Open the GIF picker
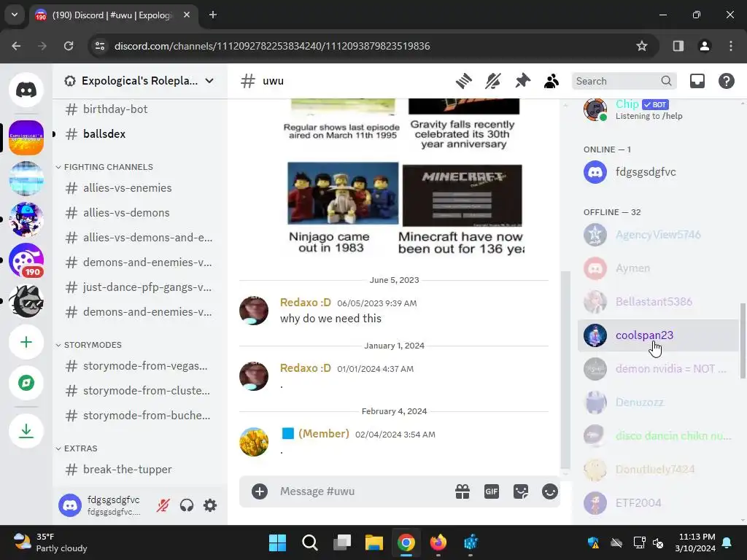Viewport: 747px width, 560px height. (x=491, y=491)
